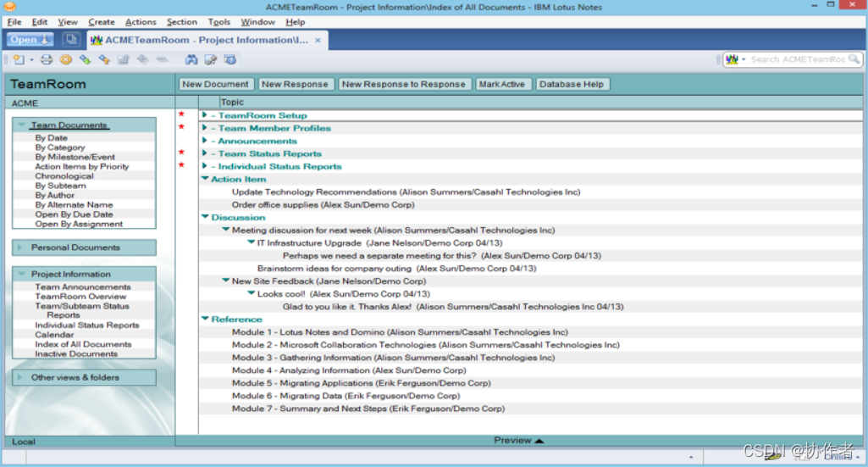The height and width of the screenshot is (467, 868).
Task: Expand the Personal Documents navigator section
Action: coord(20,247)
